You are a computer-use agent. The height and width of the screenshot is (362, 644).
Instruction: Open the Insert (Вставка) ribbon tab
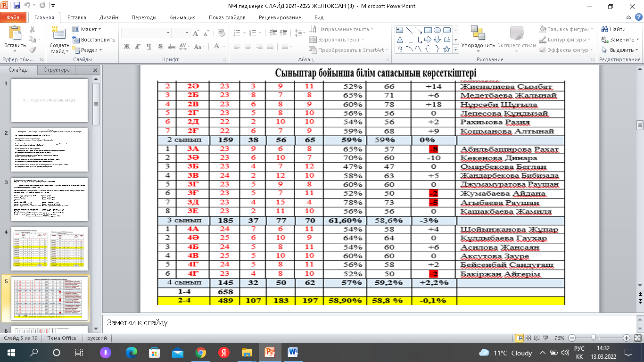click(76, 17)
